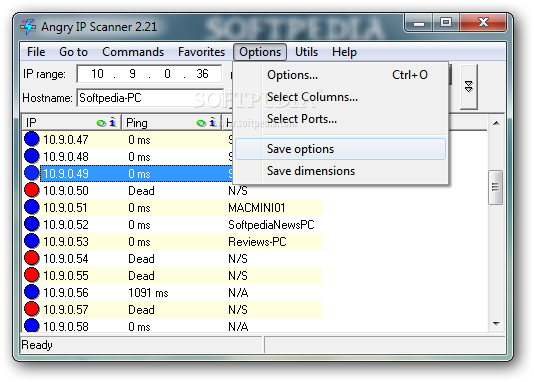Open the Utils menu

coord(306,52)
